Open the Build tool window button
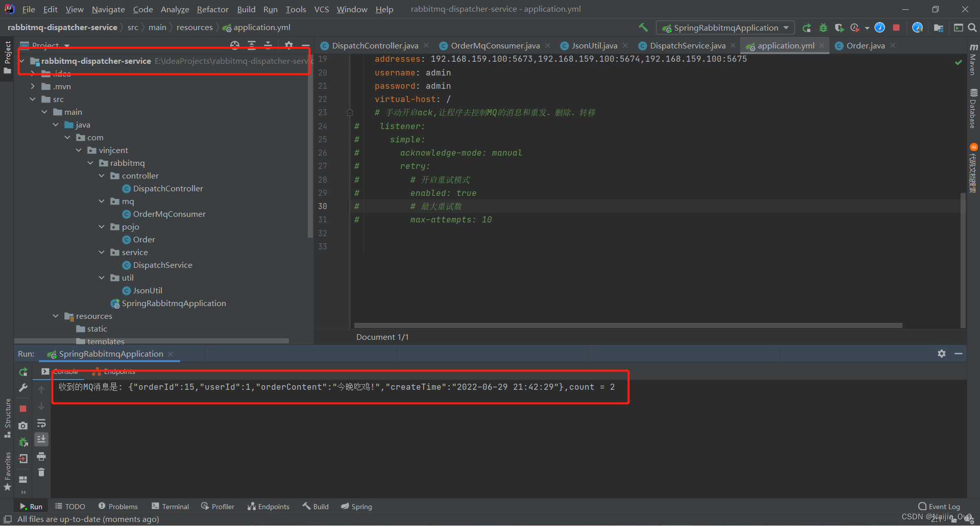This screenshot has width=980, height=526. tap(315, 507)
